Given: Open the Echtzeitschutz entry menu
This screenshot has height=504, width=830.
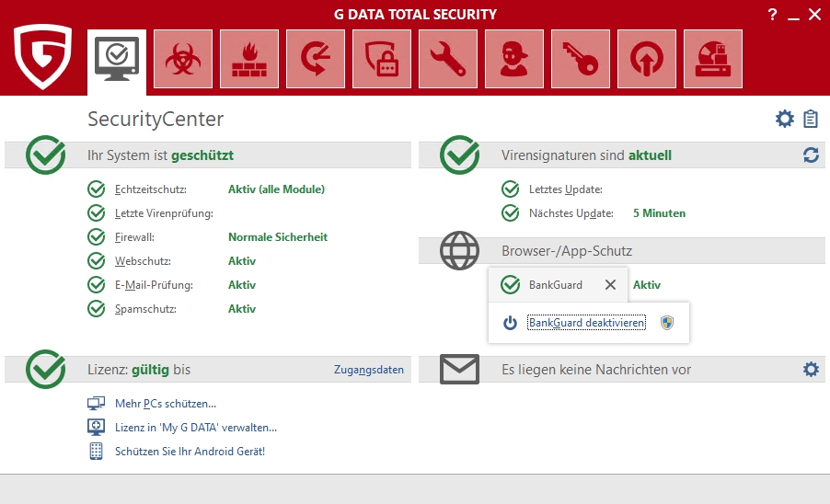Looking at the screenshot, I should coord(151,189).
